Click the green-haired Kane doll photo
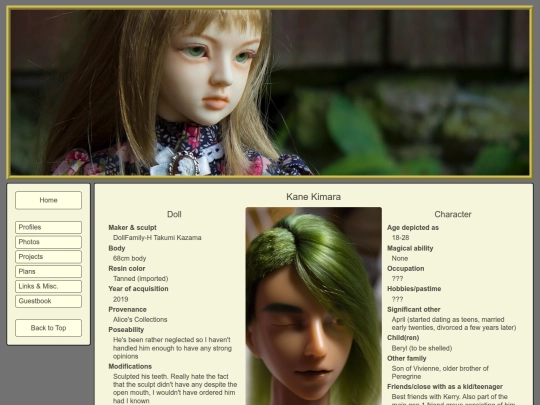 click(x=313, y=306)
